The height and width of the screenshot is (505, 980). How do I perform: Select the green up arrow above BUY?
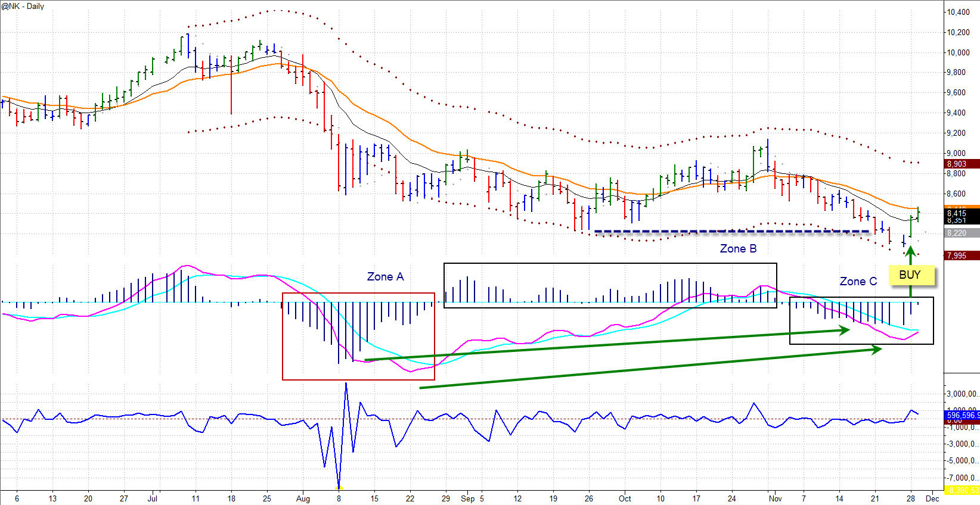910,255
